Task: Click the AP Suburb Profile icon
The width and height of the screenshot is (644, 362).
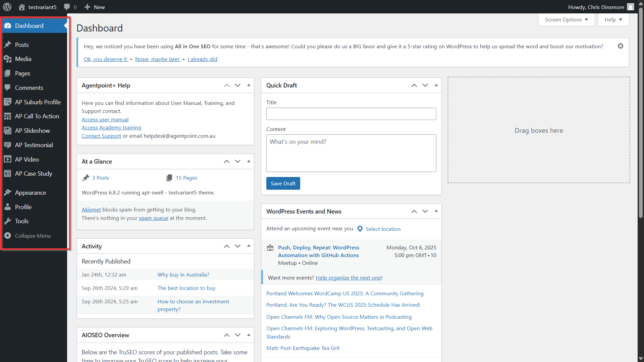Action: (x=8, y=102)
